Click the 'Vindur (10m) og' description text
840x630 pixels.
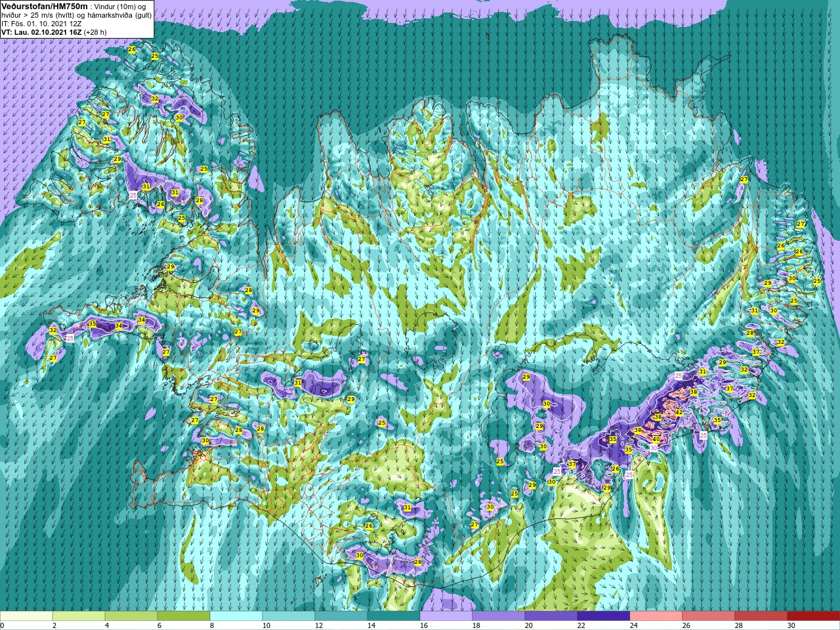(120, 6)
